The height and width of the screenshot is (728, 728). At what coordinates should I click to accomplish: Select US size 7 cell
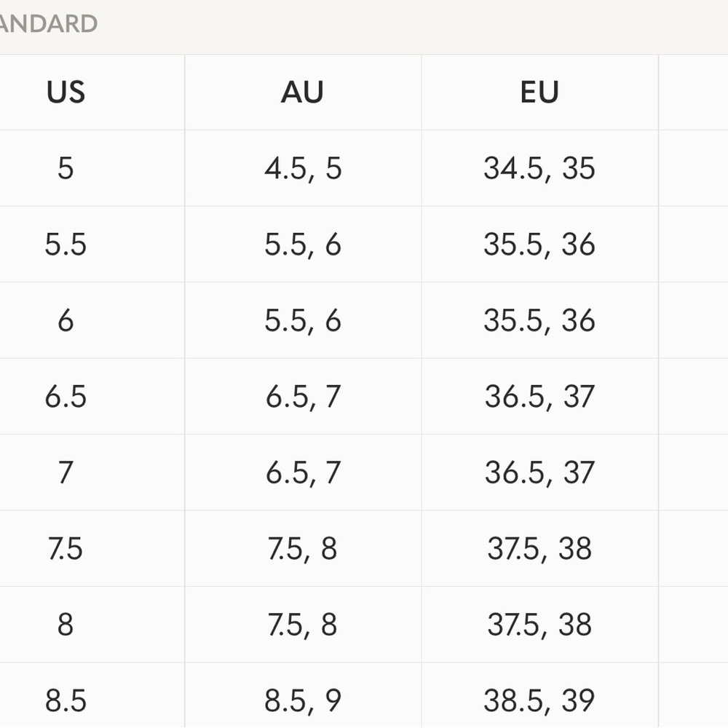[x=66, y=472]
